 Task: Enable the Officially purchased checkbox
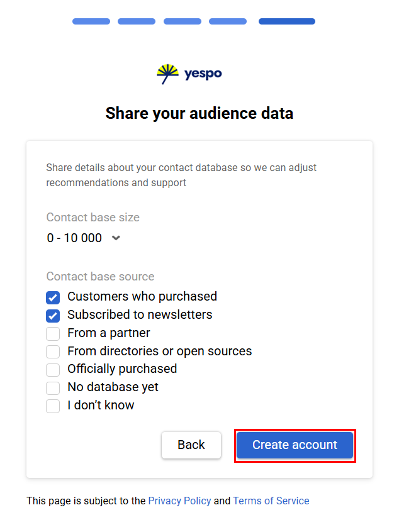pyautogui.click(x=53, y=370)
